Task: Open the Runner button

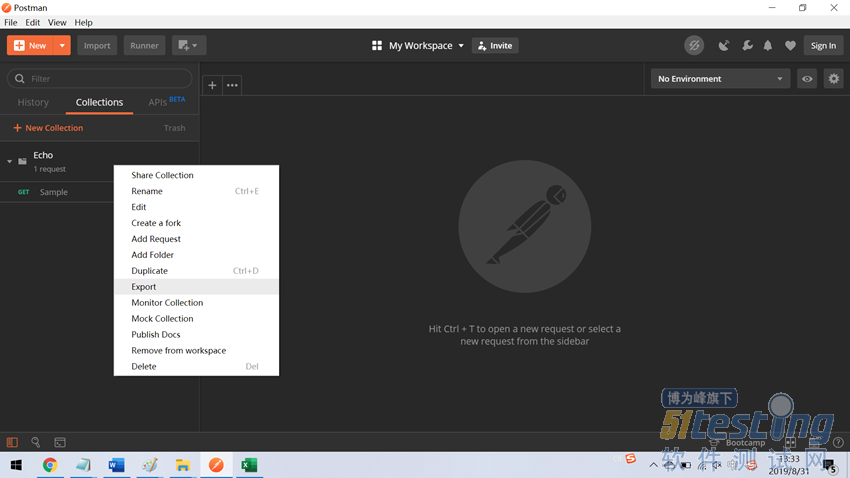Action: tap(144, 46)
